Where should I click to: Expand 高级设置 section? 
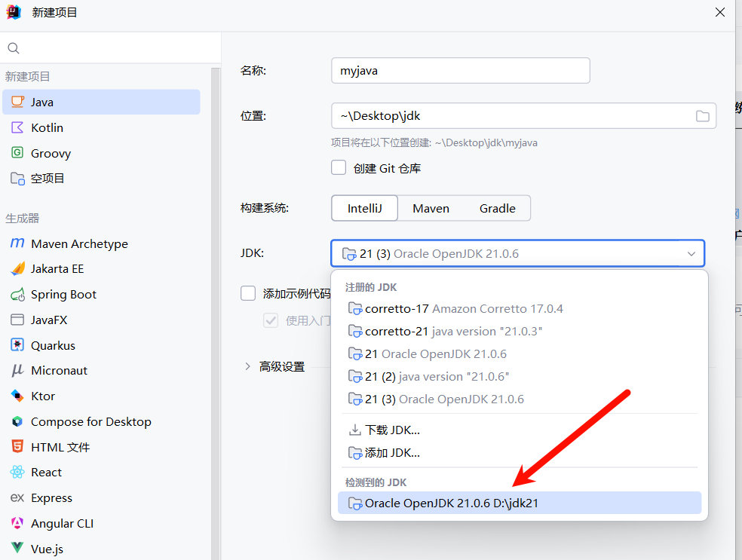[247, 366]
